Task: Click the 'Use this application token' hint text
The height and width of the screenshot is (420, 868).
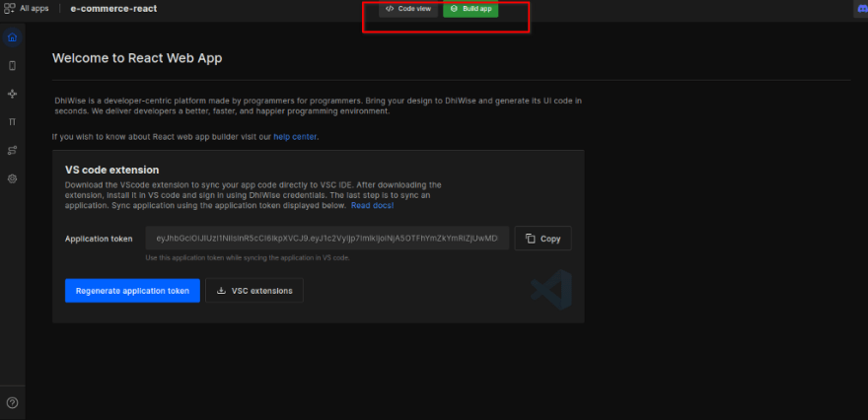Action: click(x=248, y=258)
